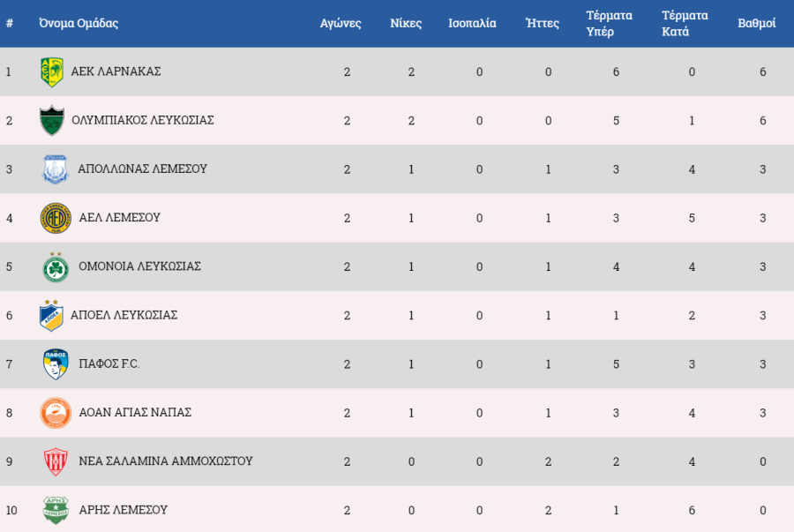The height and width of the screenshot is (532, 794).
Task: Click Νέα Σαλαμίνα losses value 2
Action: [x=548, y=461]
